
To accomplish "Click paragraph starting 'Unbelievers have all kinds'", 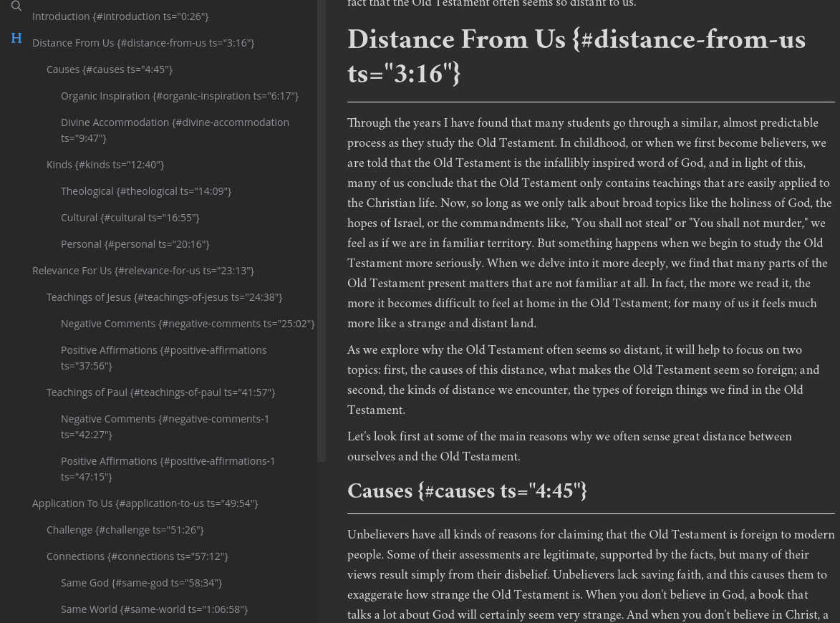I will pyautogui.click(x=590, y=574).
